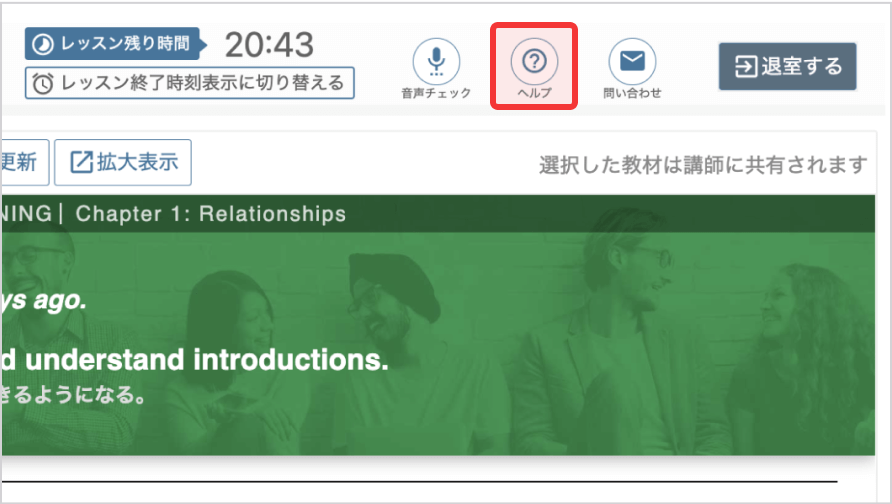Click the 拡大表示 expand view button
This screenshot has height=504, width=892.
(x=123, y=163)
